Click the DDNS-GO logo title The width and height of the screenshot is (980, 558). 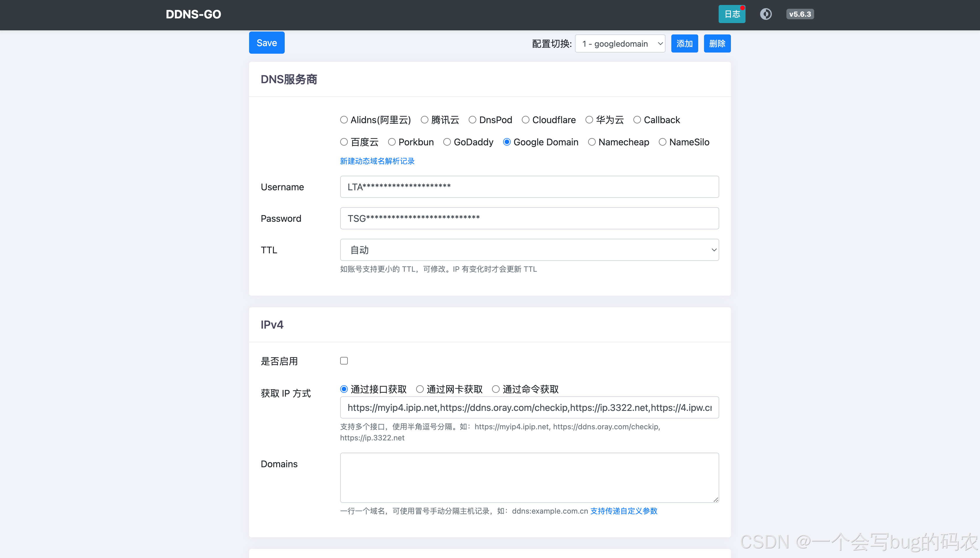(x=193, y=14)
